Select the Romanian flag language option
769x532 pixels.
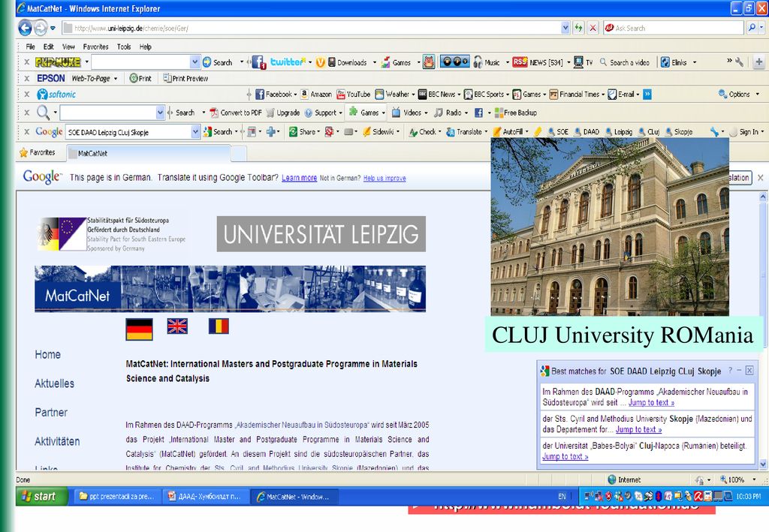219,326
